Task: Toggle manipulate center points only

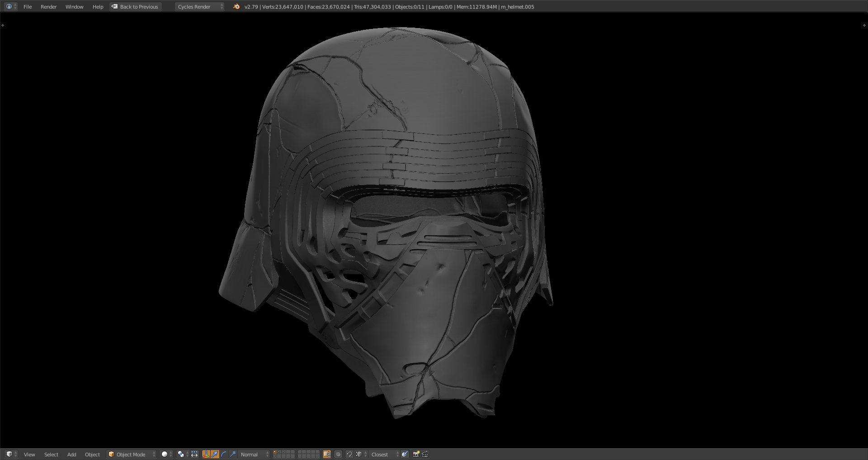Action: coord(194,454)
